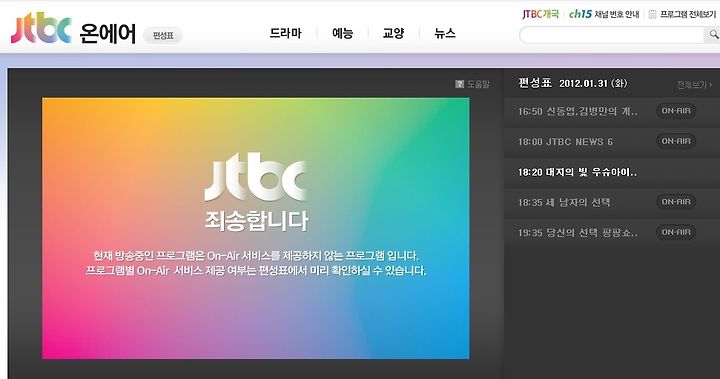Click ON-AIR badge for JTBC NEWS 6

pos(676,141)
